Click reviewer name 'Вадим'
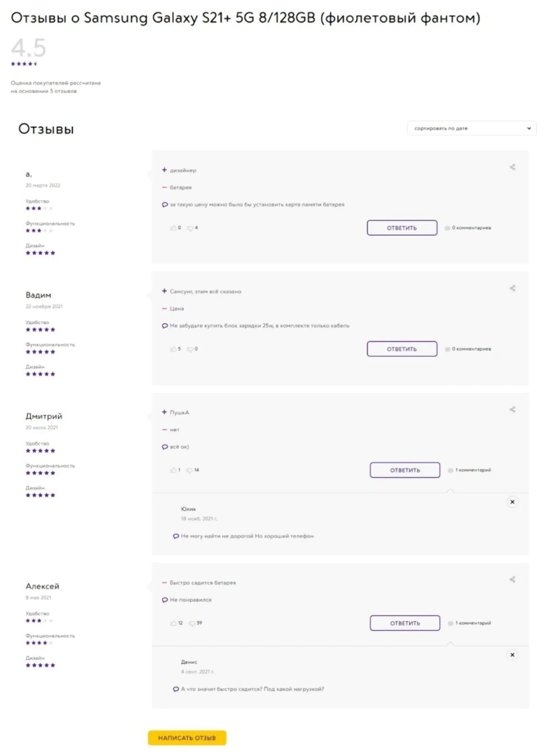 (38, 295)
